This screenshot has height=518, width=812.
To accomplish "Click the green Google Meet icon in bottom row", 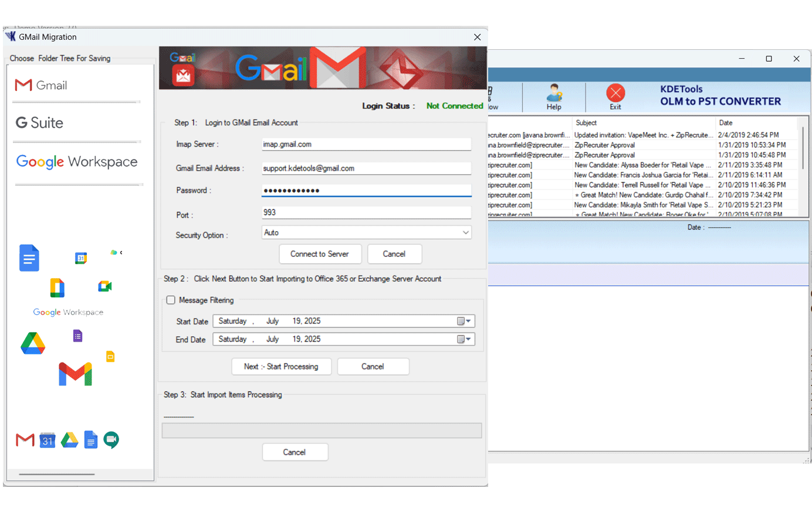I will 111,439.
